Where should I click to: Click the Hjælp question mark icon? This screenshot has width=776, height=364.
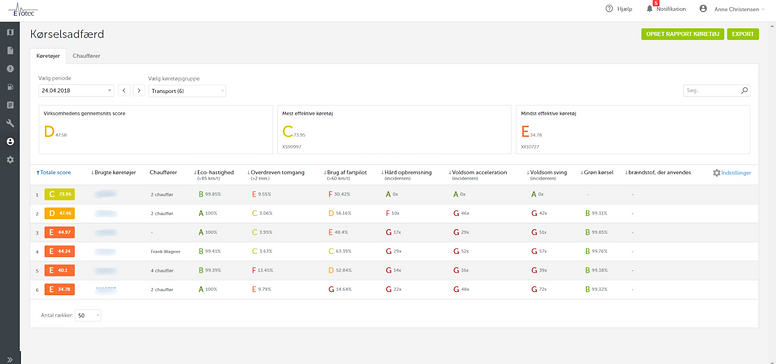pyautogui.click(x=609, y=9)
